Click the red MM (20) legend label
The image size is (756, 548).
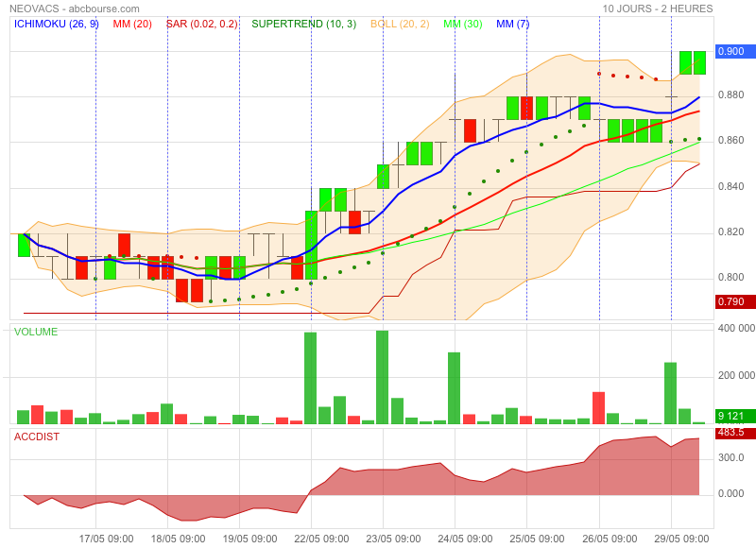click(x=132, y=25)
